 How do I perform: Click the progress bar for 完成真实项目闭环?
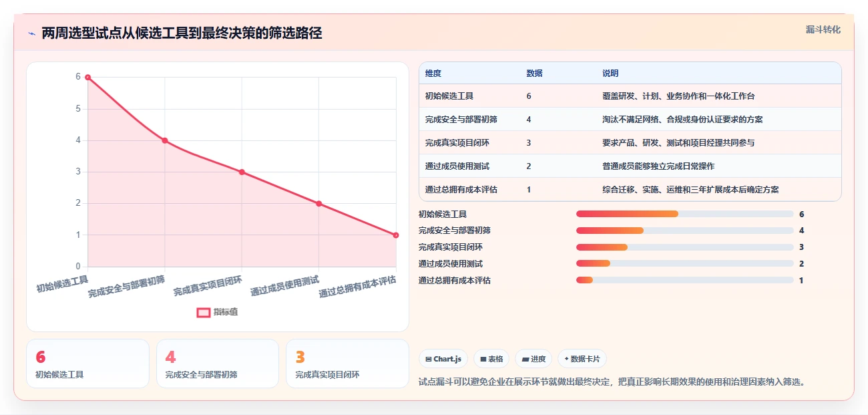tap(685, 247)
